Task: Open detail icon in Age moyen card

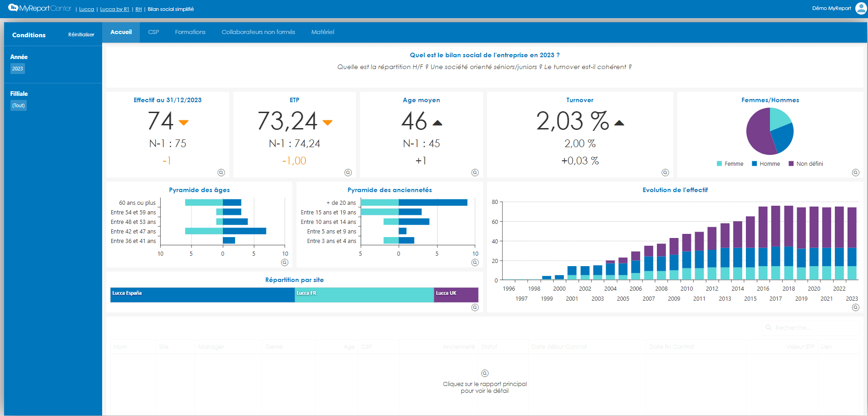Action: pyautogui.click(x=475, y=173)
